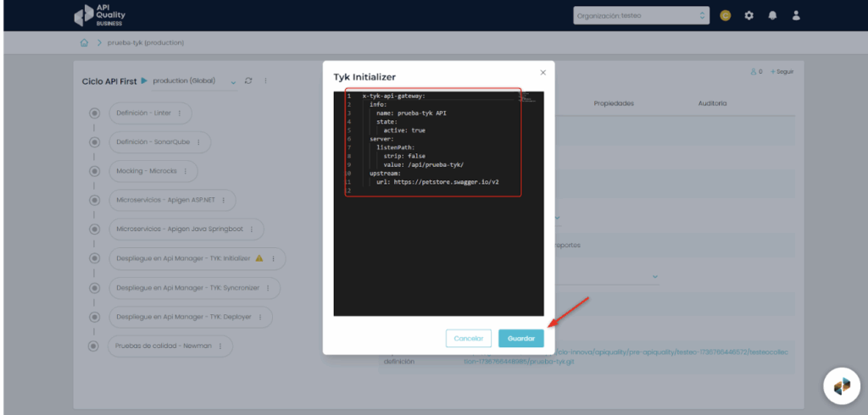Open options menu for TYK: Syncronizer
868x415 pixels.
267,288
